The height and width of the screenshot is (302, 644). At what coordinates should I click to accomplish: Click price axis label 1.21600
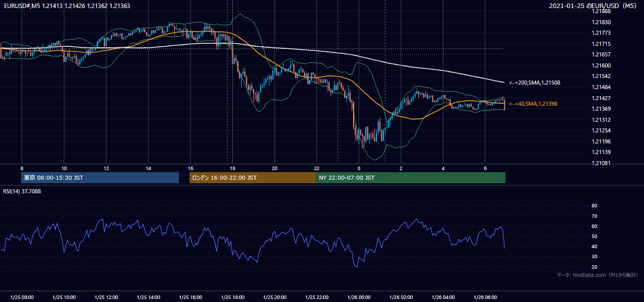(x=601, y=65)
